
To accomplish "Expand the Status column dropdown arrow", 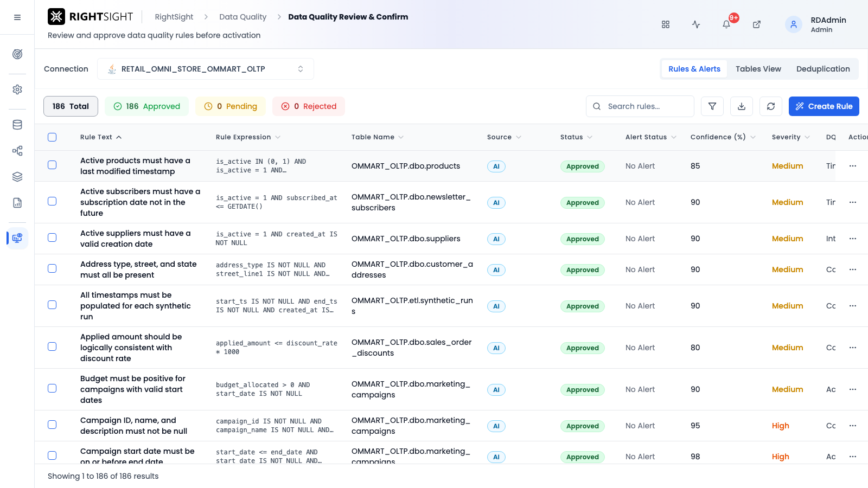I will click(590, 137).
